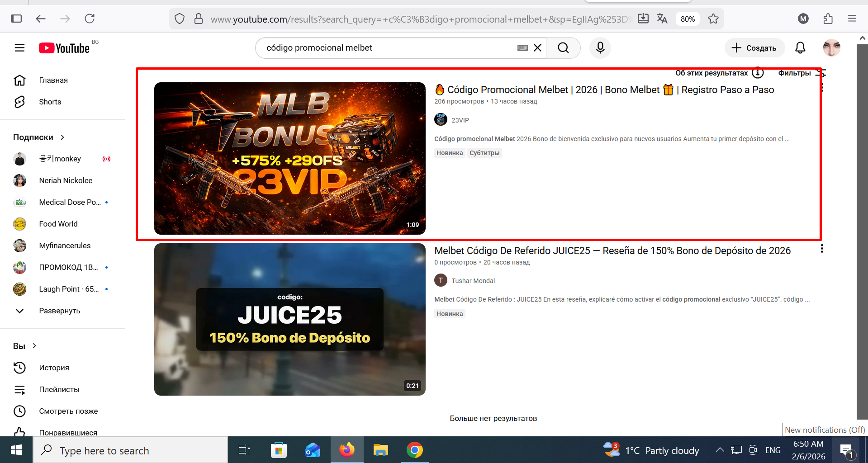Image resolution: width=868 pixels, height=463 pixels.
Task: Open the on-screen keyboard in search box
Action: pyautogui.click(x=522, y=48)
